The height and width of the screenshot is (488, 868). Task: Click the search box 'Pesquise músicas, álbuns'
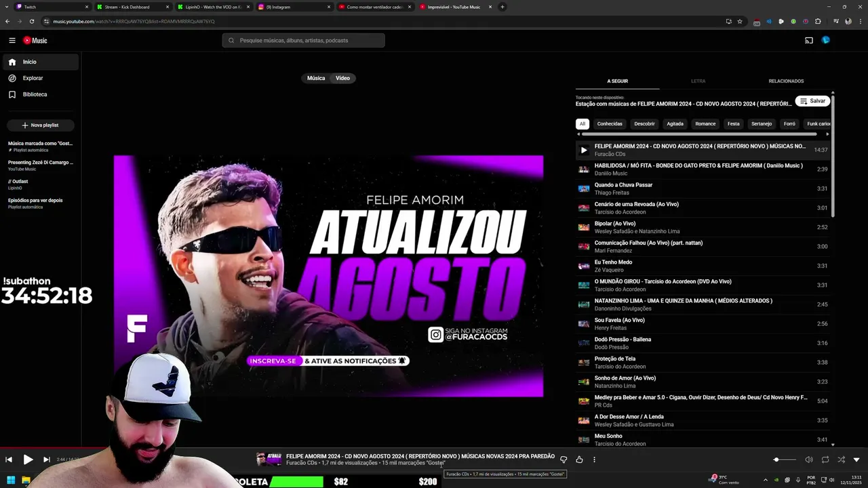303,41
